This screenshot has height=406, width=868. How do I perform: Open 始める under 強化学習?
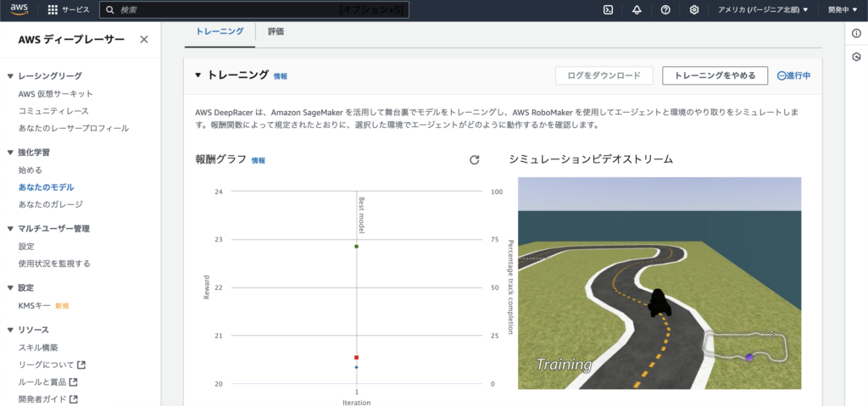tap(30, 170)
